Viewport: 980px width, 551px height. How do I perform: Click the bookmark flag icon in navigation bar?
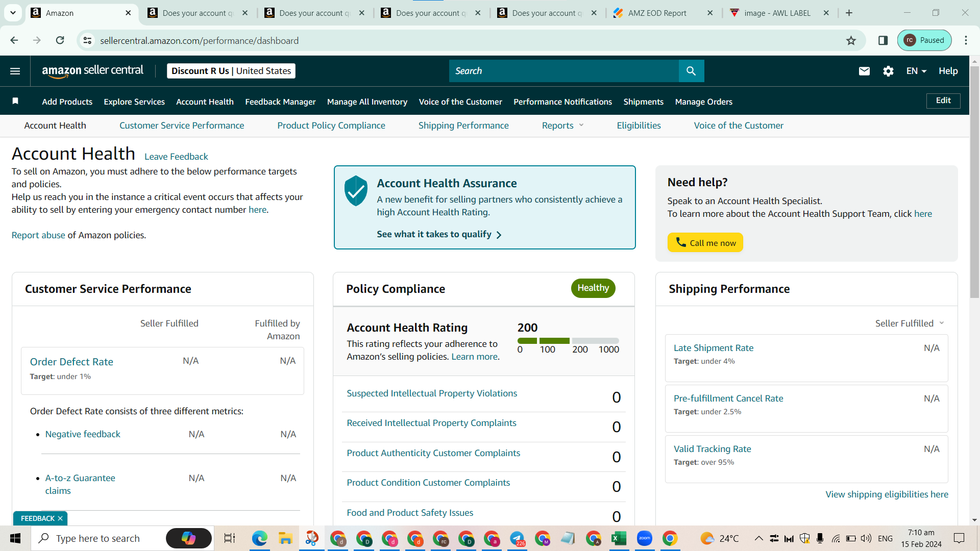(x=15, y=101)
